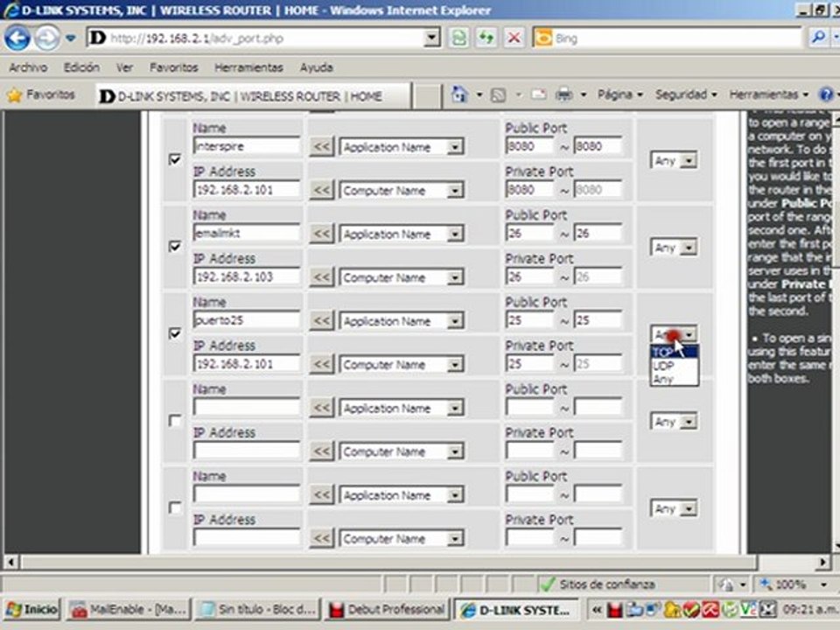Open the Archivo menu
Image resolution: width=840 pixels, height=630 pixels.
coord(28,67)
